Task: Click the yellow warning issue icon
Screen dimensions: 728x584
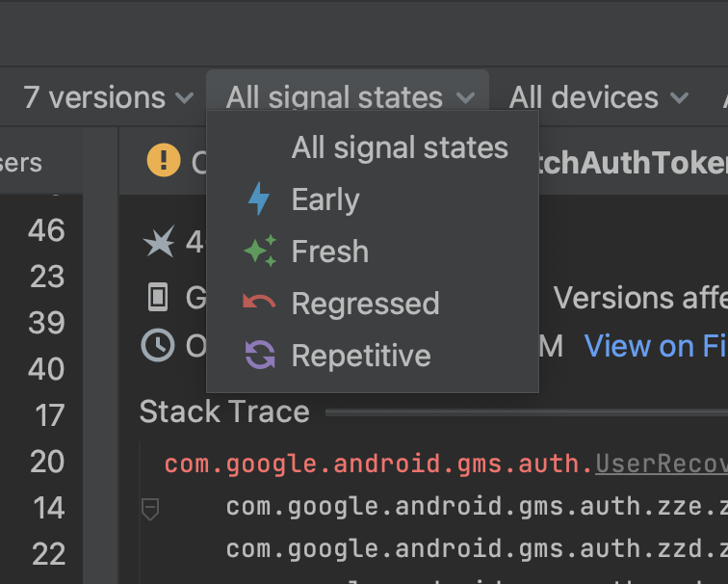Action: click(164, 161)
